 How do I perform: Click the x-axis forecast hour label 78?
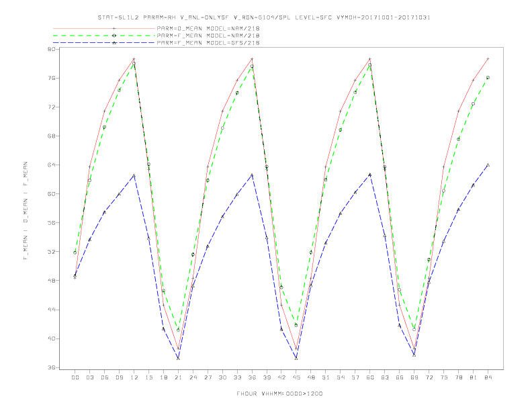point(459,377)
